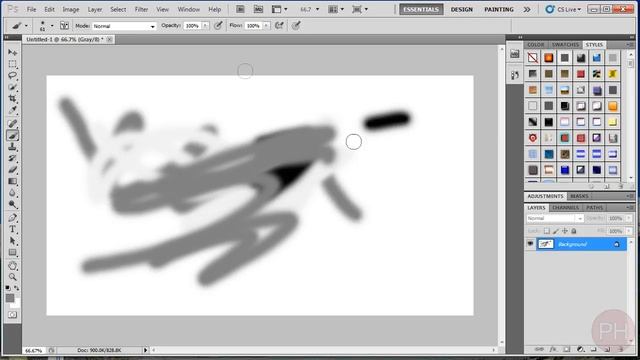Viewport: 640px width, 360px height.
Task: Swap foreground and background colors
Action: pos(17,288)
